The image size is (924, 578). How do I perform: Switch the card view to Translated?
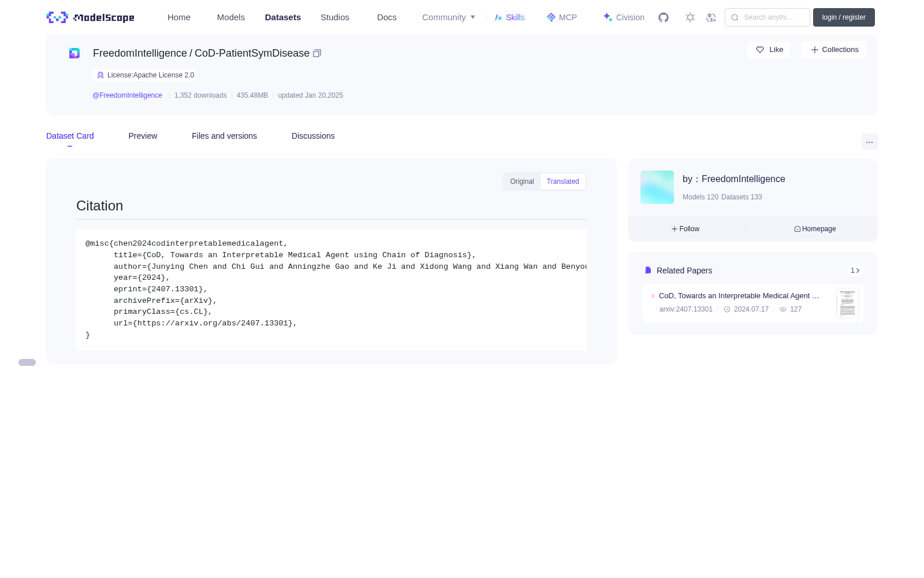[x=563, y=181]
